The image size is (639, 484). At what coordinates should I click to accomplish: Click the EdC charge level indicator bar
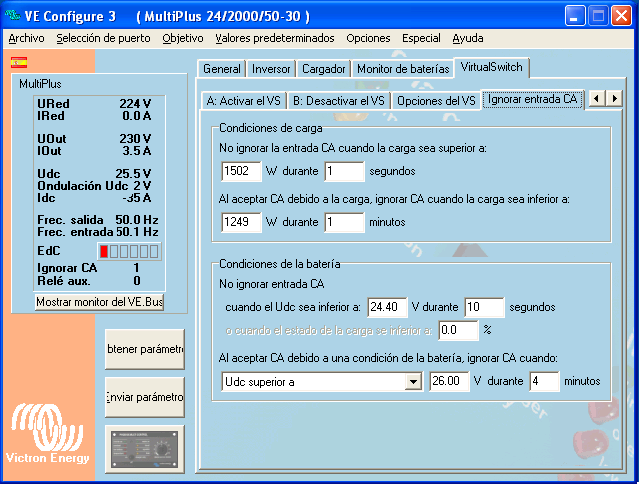129,251
